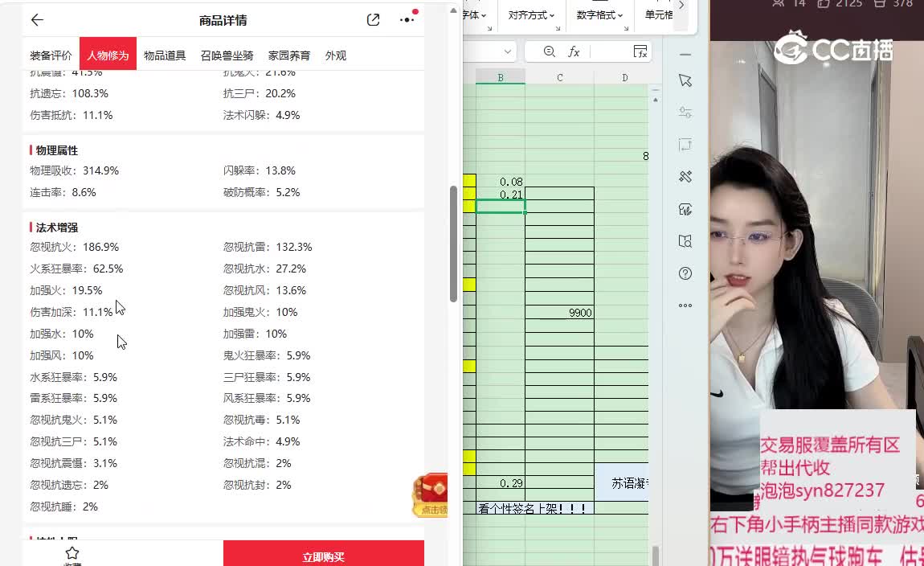Expand the ribbon with the right chevron
The height and width of the screenshot is (566, 924).
coord(682,6)
